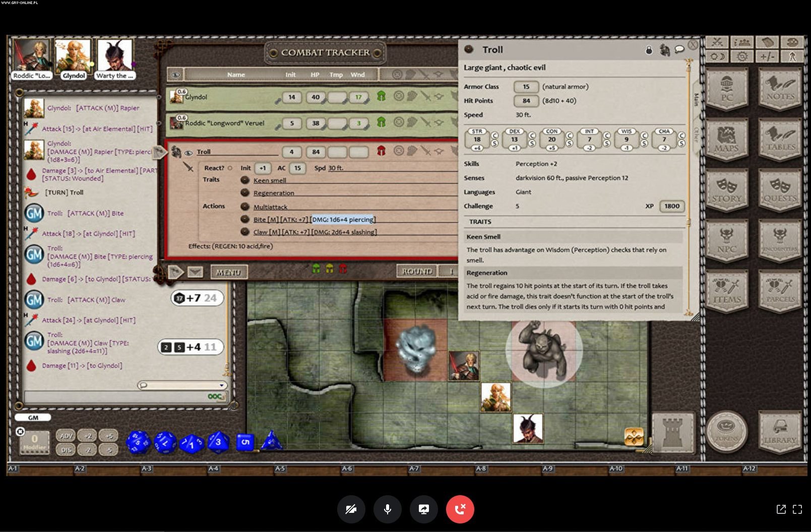The image size is (811, 532).
Task: Open the STORY sidebar panel
Action: coord(726,190)
